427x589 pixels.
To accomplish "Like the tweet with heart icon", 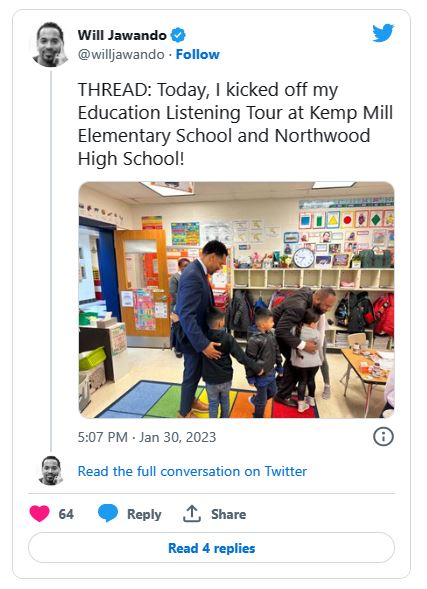I will pyautogui.click(x=39, y=513).
